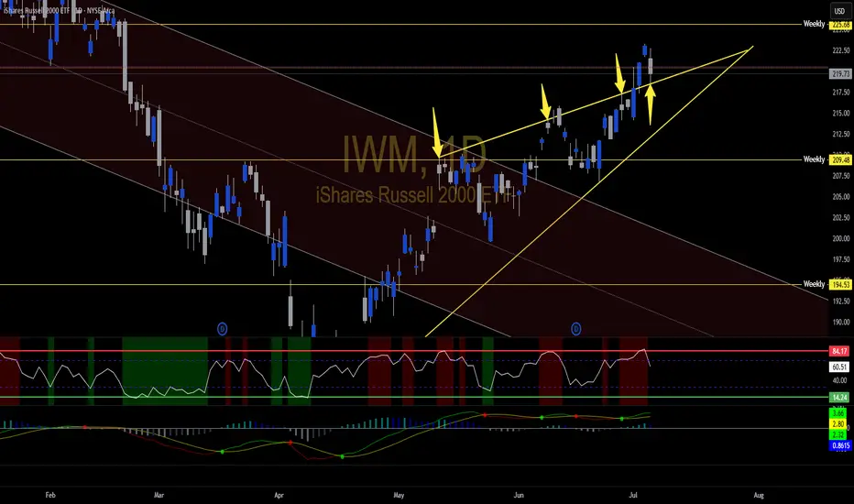Select the green 3.66 MACD value label

[838, 413]
